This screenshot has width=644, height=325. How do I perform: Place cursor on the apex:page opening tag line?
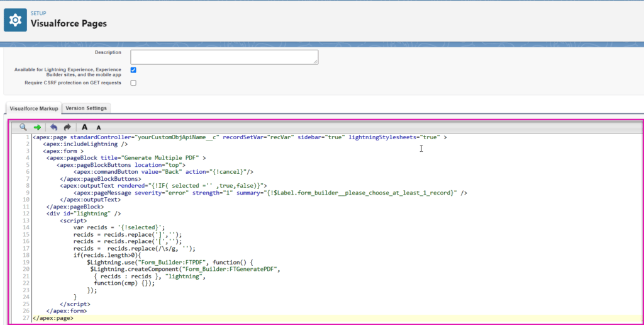[x=239, y=137]
